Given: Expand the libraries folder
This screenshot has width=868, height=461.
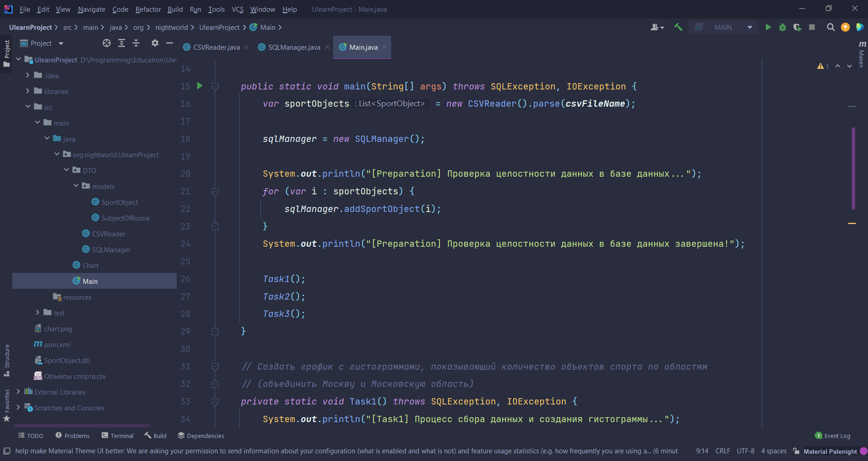Looking at the screenshot, I should 27,91.
